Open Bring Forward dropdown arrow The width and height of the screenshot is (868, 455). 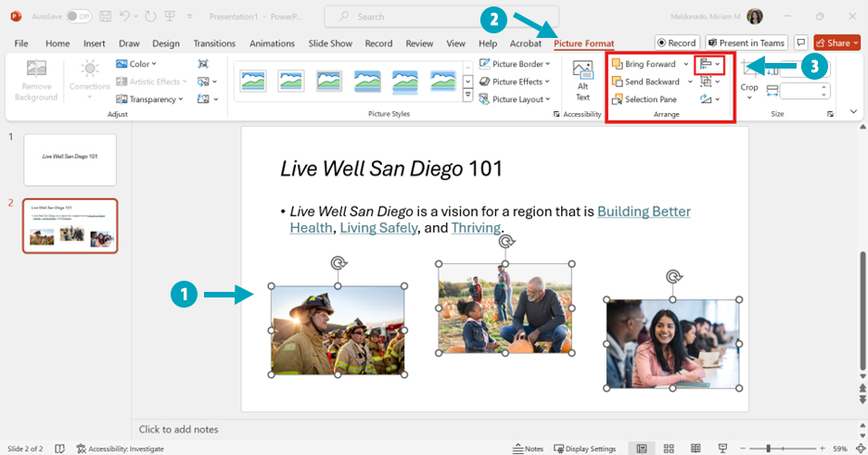(686, 64)
